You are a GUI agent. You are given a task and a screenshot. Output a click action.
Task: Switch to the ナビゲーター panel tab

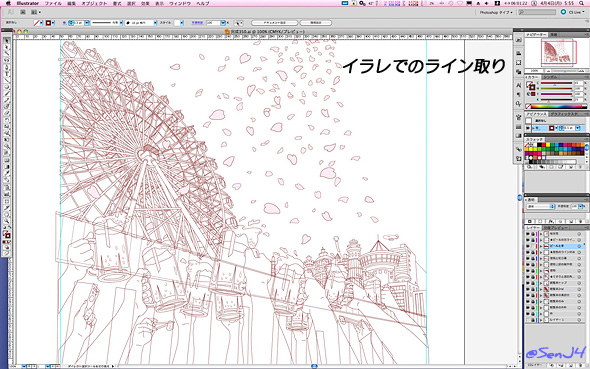(x=536, y=34)
